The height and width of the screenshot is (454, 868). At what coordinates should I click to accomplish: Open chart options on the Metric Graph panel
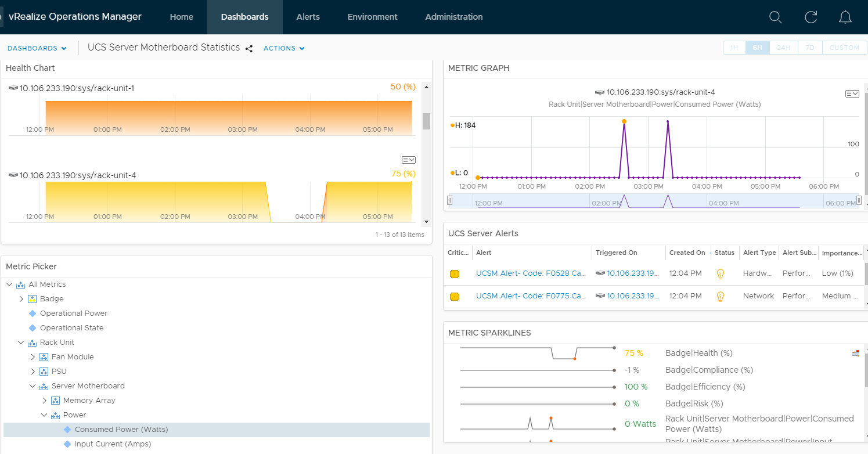click(x=851, y=93)
